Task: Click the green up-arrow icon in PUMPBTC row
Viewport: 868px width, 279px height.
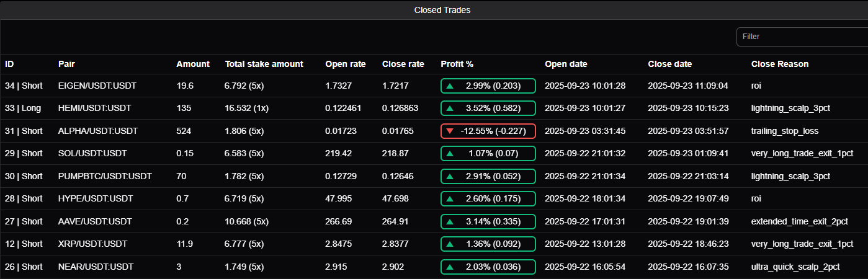Action: 450,177
